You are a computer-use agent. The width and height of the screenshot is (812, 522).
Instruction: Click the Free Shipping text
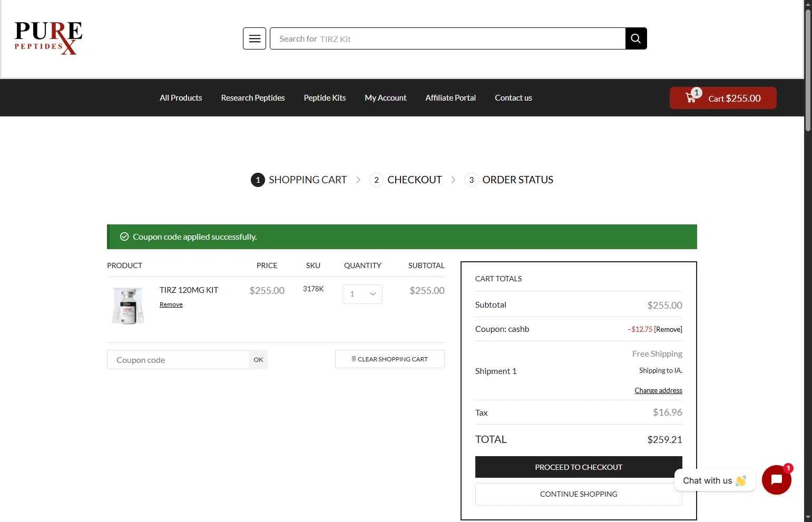tap(657, 354)
